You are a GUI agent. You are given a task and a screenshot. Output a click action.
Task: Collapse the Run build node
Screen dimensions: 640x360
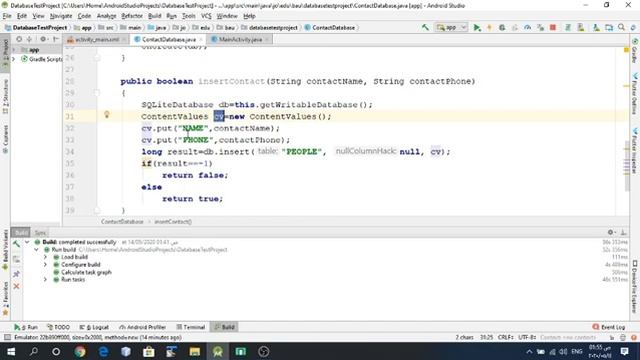tap(36, 249)
